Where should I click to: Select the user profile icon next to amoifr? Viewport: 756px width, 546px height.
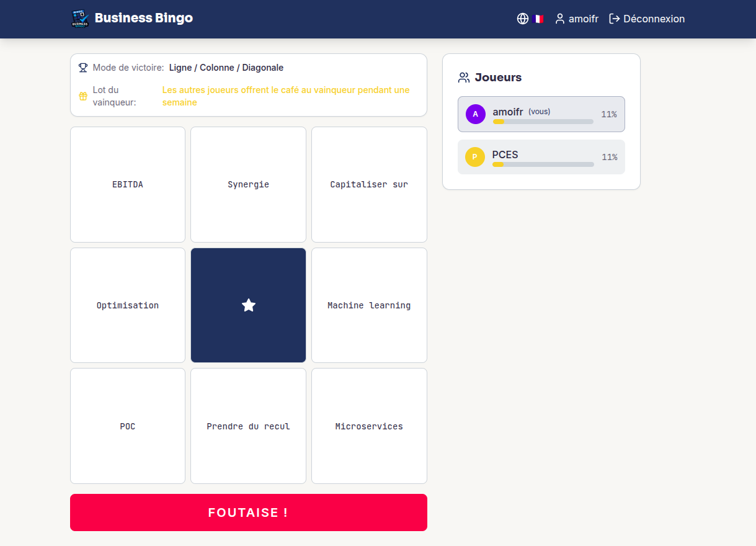(559, 19)
